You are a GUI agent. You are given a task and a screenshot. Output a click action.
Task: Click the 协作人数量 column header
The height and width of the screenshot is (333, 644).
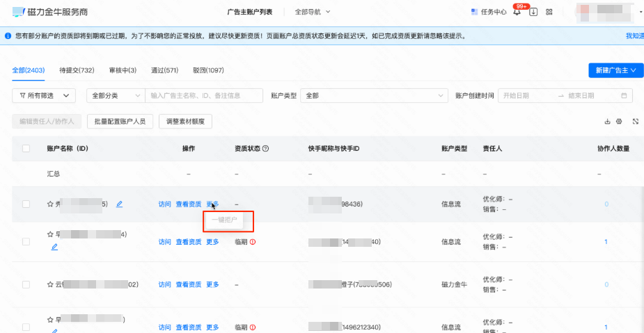(x=613, y=149)
